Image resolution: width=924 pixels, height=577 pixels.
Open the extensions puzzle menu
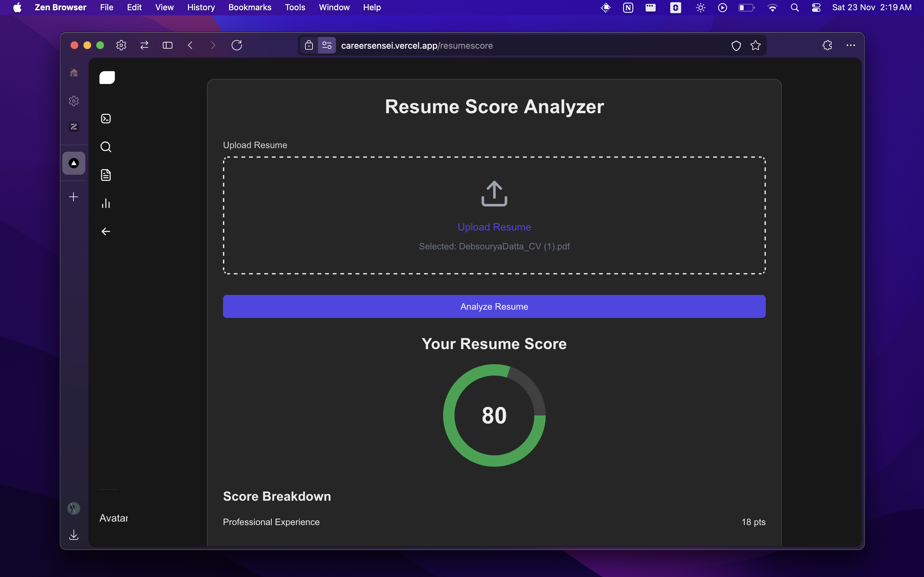(827, 46)
